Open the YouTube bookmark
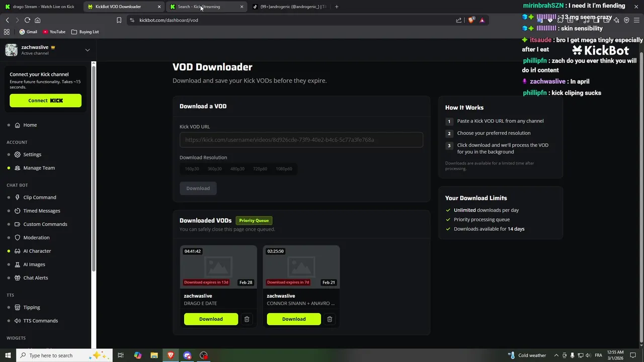The image size is (644, 362). 54,32
